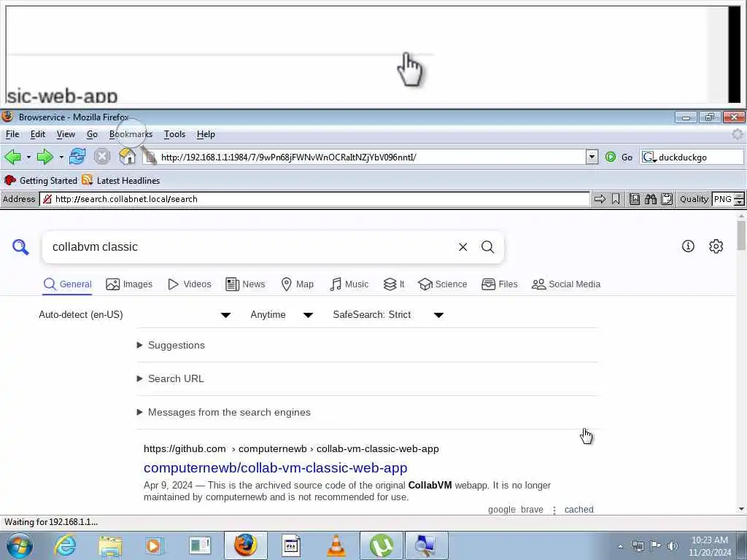Switch to the It tab

tap(394, 284)
